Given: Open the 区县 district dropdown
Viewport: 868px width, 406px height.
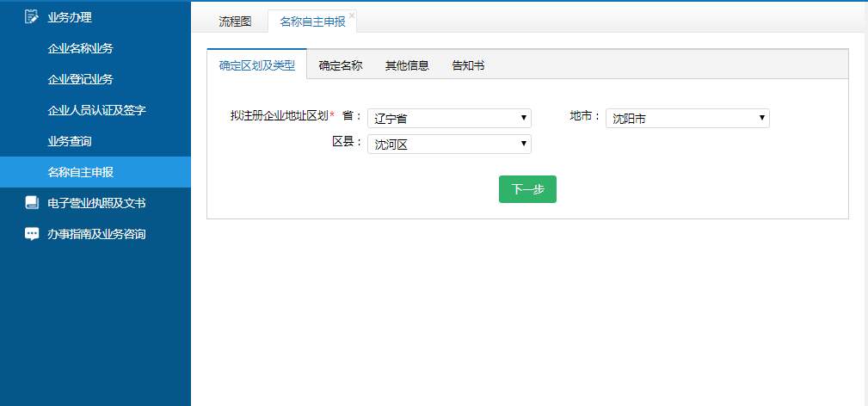Looking at the screenshot, I should click(x=449, y=145).
